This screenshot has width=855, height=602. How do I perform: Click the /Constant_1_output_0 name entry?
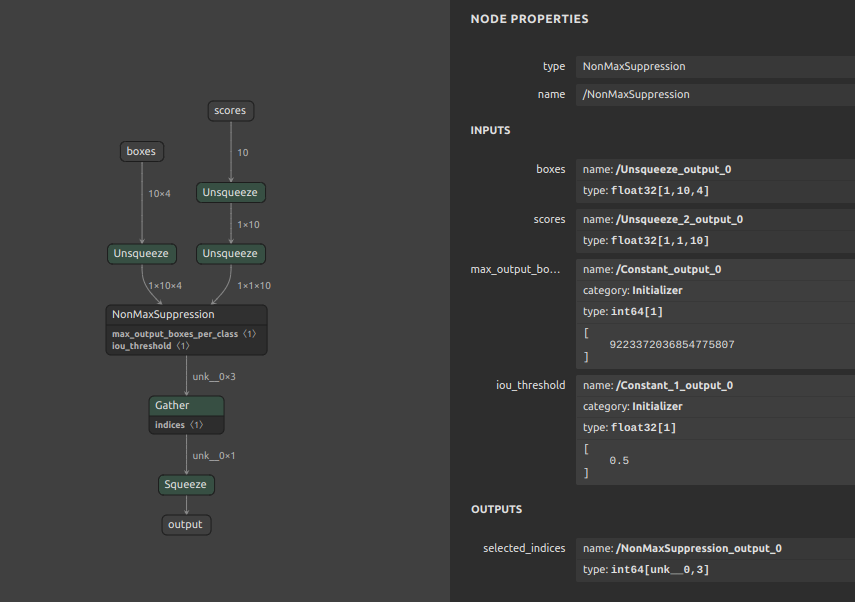715,386
